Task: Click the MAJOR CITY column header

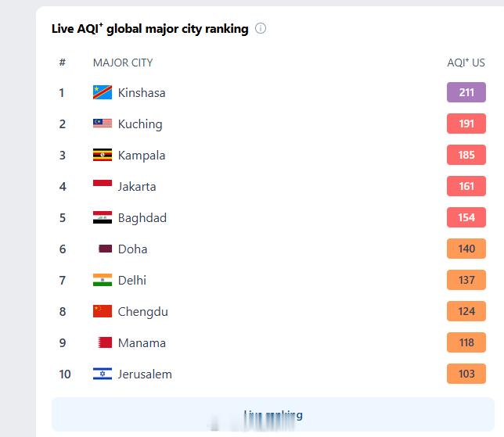Action: [123, 63]
